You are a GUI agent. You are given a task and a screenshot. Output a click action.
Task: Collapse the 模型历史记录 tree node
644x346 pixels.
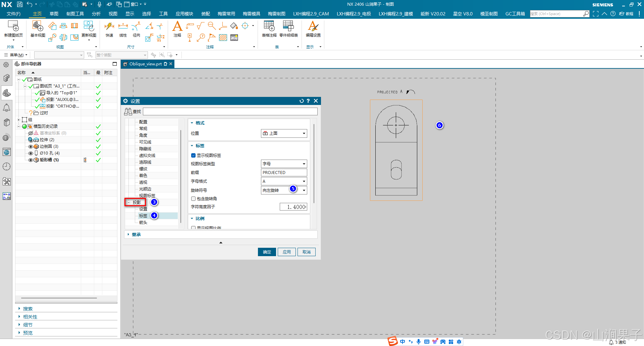pos(19,126)
